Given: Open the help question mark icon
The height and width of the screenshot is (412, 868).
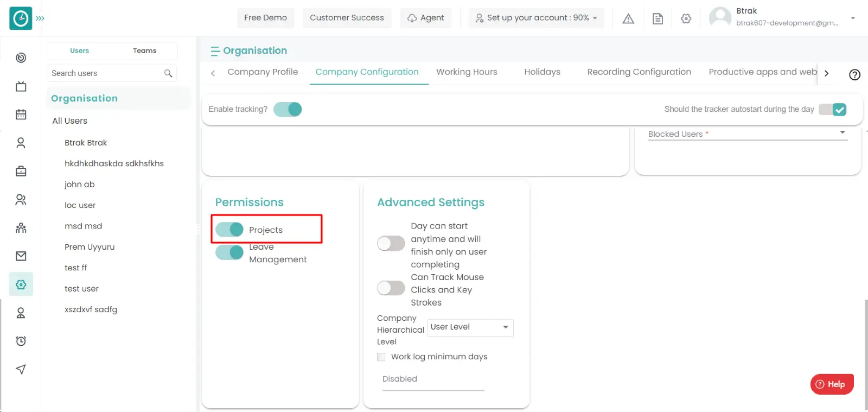Looking at the screenshot, I should click(854, 75).
